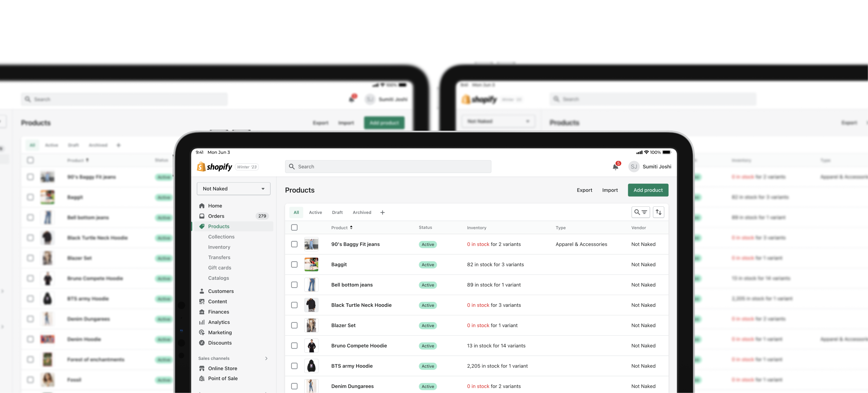This screenshot has width=868, height=393.
Task: Open Discounts using its sidebar icon
Action: [x=201, y=343]
